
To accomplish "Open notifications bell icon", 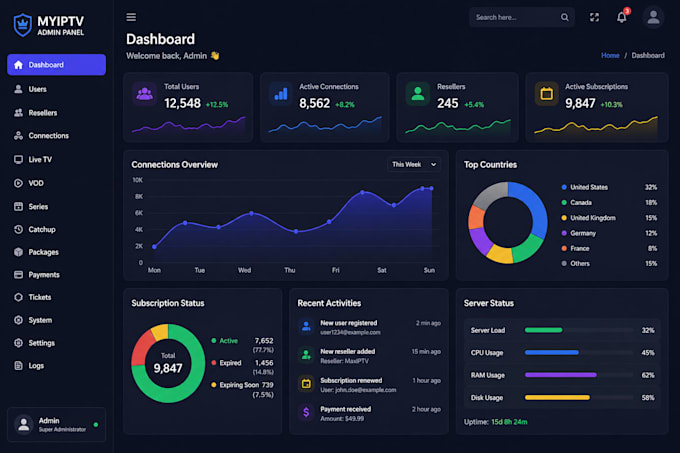I will click(621, 17).
